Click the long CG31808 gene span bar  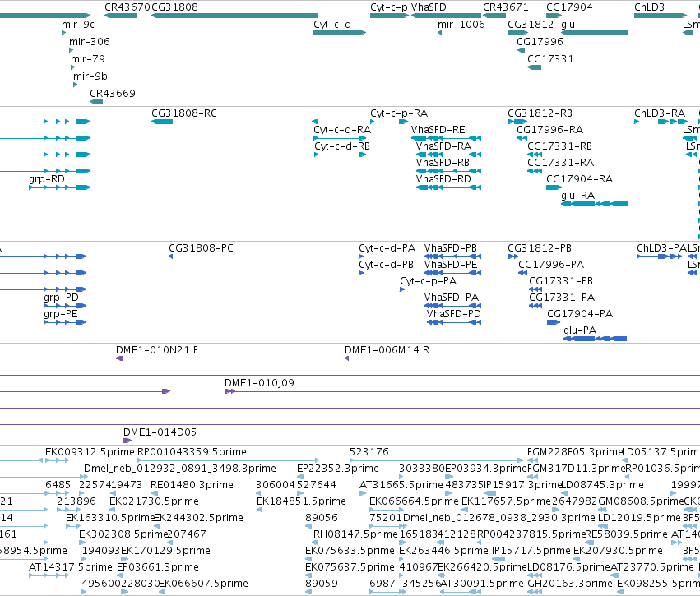pos(234,16)
